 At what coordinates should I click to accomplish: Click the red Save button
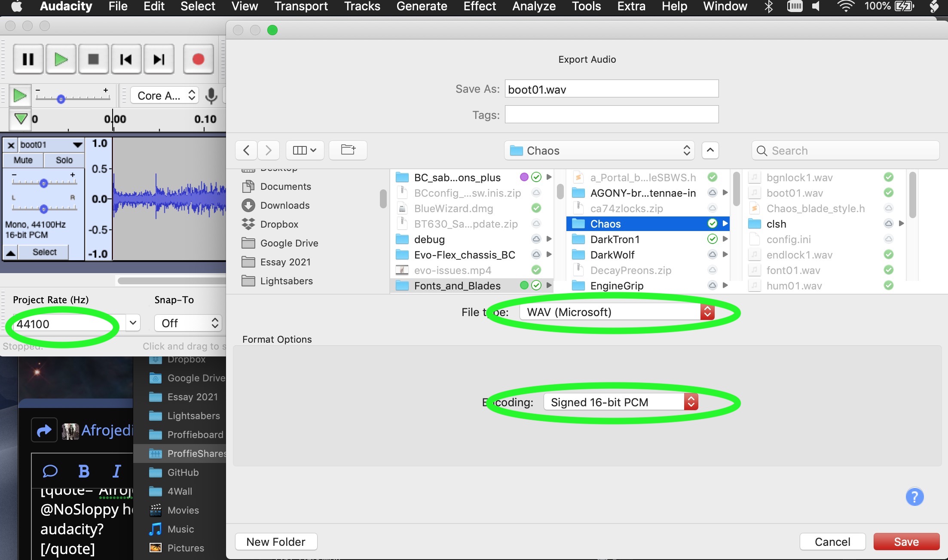(x=906, y=542)
